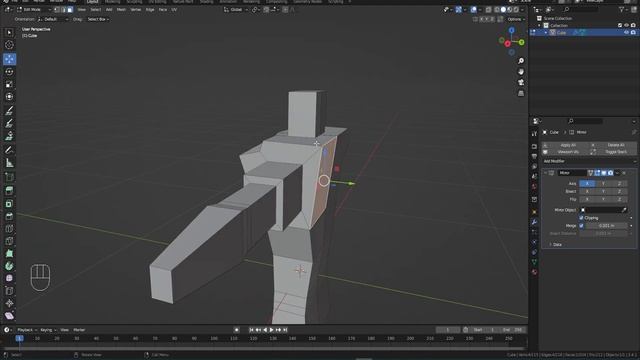Select the Loop Cut tool
This screenshot has height=360, width=640.
pyautogui.click(x=9, y=229)
